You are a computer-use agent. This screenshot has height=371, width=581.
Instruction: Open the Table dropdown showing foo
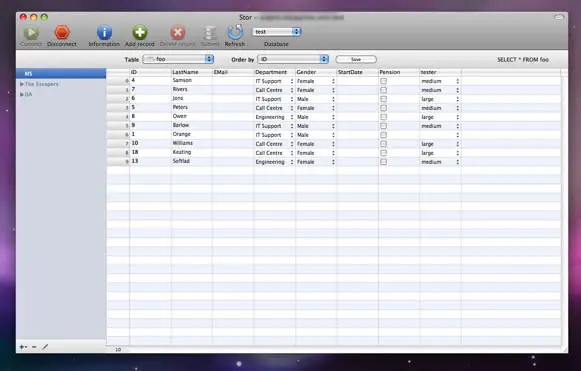point(178,59)
